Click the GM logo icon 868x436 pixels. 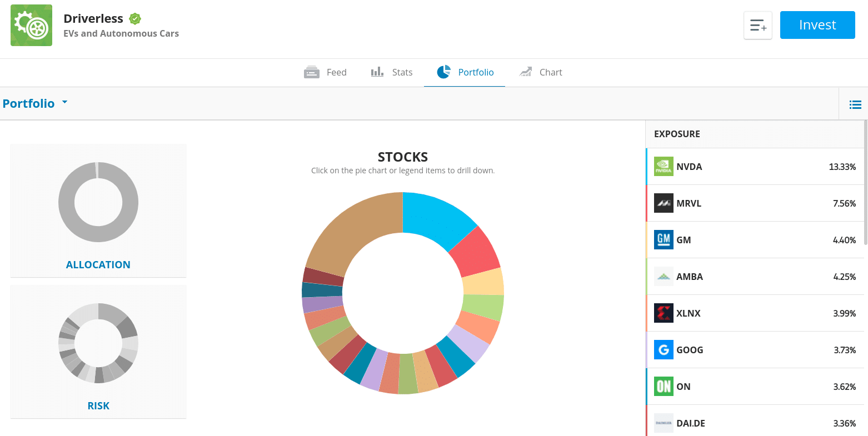664,240
